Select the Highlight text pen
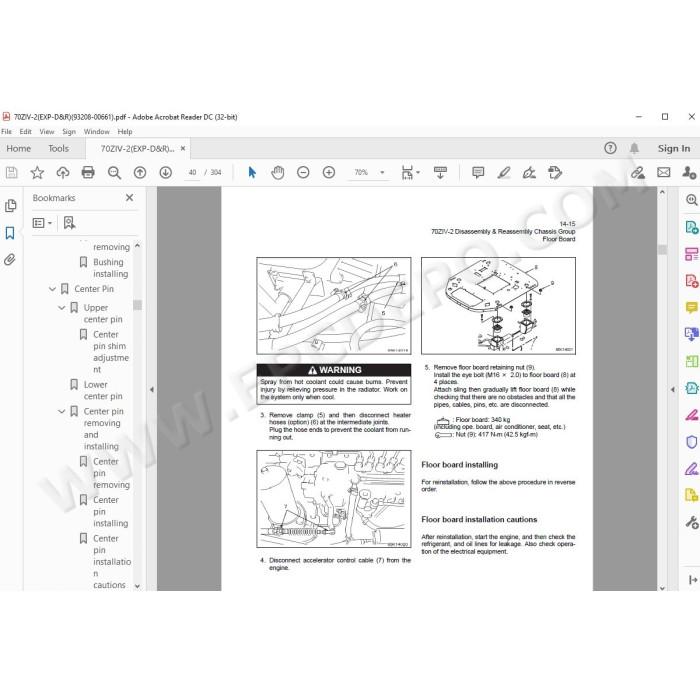 pyautogui.click(x=504, y=172)
